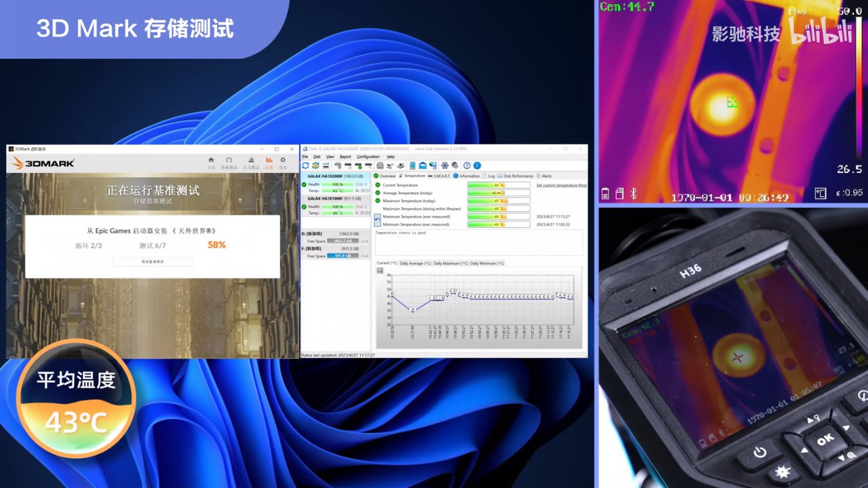Image resolution: width=868 pixels, height=488 pixels.
Task: Click the question mark Help toolbar icon
Action: tap(467, 165)
